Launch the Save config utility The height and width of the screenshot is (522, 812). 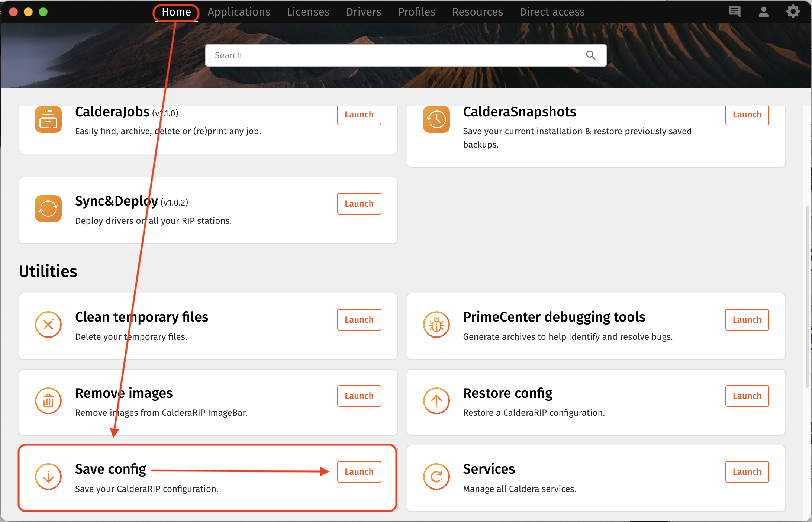tap(359, 472)
